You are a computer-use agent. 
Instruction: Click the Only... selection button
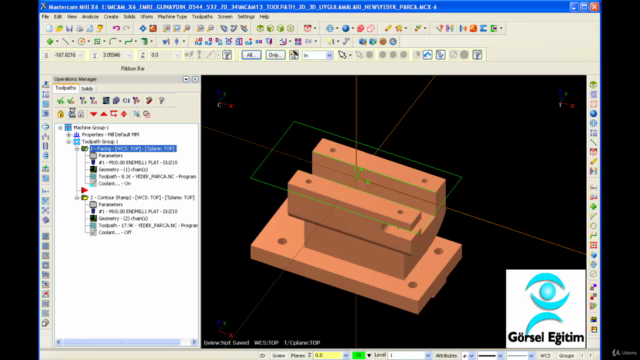pyautogui.click(x=275, y=55)
